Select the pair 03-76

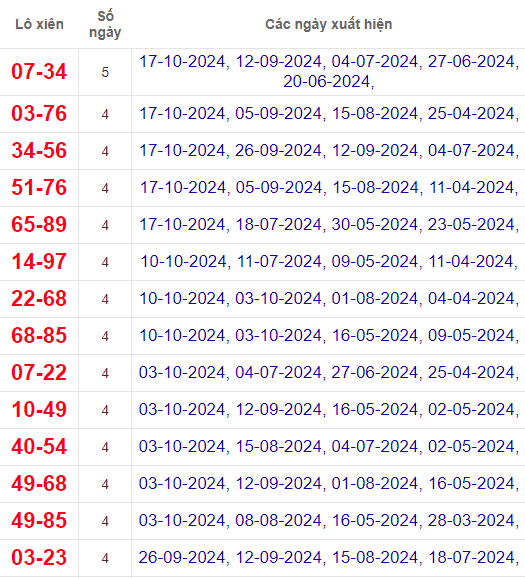click(39, 114)
